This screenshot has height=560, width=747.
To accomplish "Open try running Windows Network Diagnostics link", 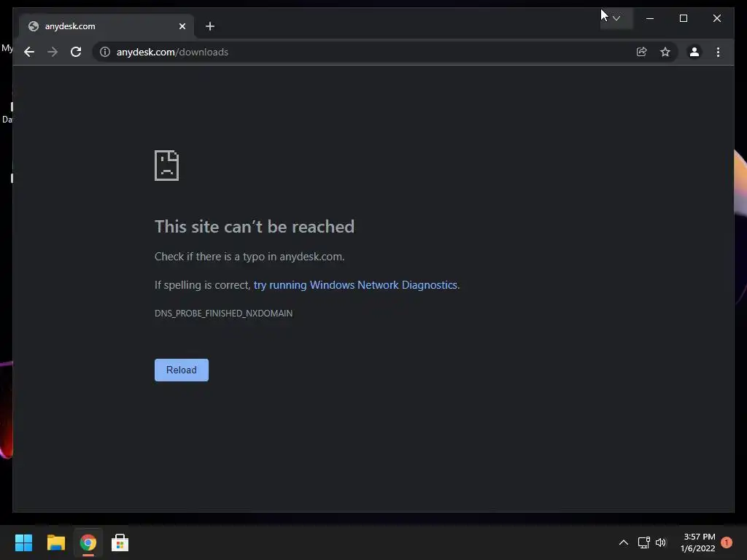I will (x=355, y=285).
